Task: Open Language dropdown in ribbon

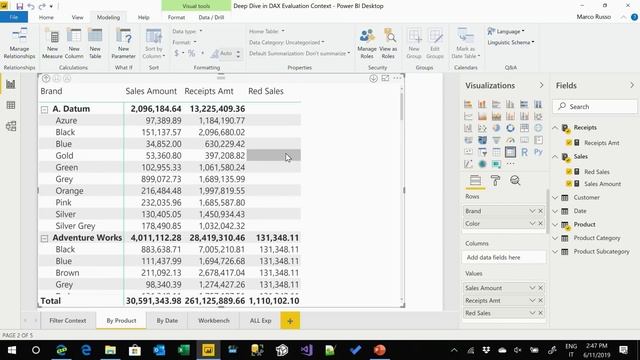Action: coord(506,31)
